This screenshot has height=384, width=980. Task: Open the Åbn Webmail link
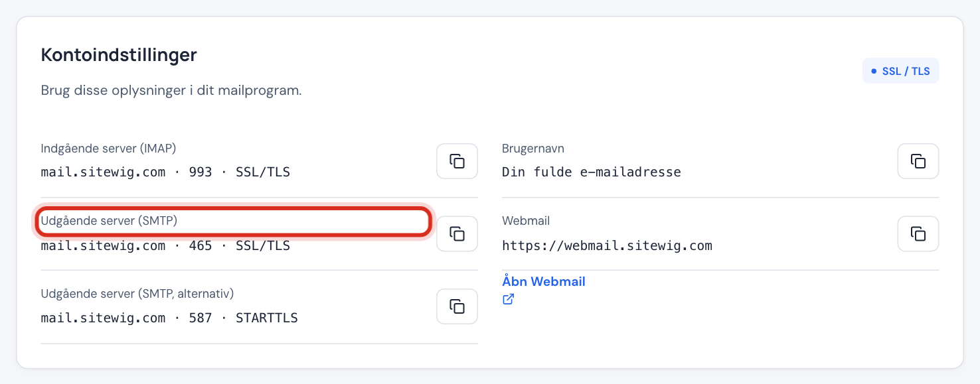coord(544,281)
